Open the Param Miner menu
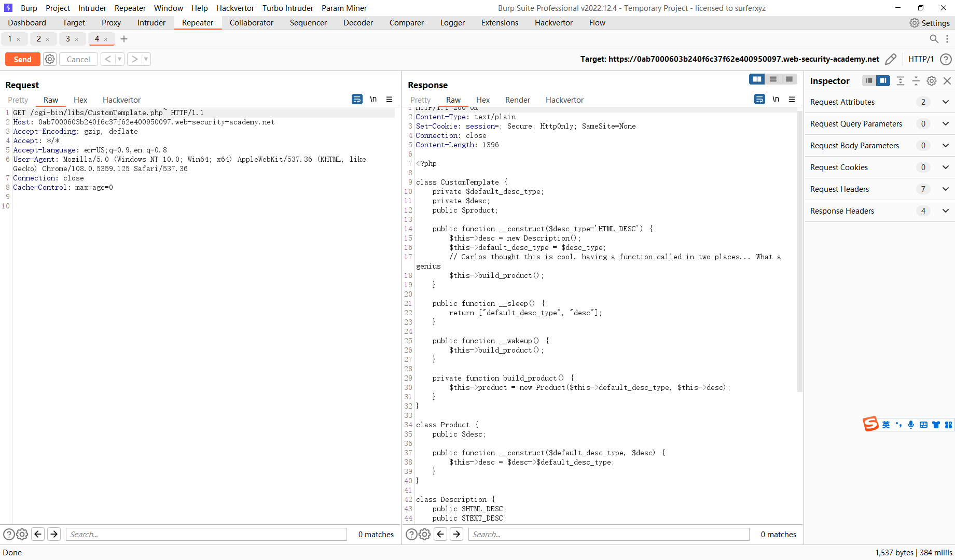Screen dimensions: 955x560 [x=344, y=8]
